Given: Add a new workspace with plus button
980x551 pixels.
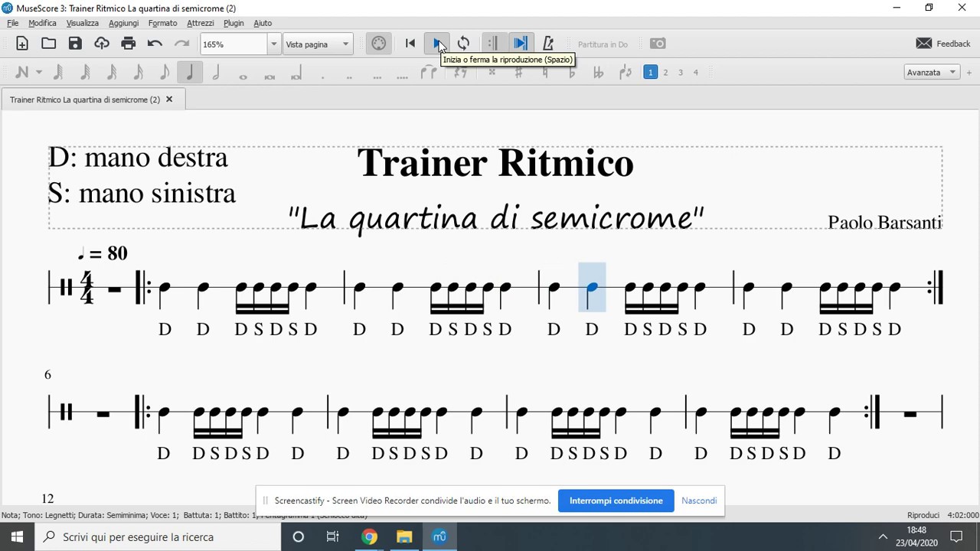Looking at the screenshot, I should point(969,73).
